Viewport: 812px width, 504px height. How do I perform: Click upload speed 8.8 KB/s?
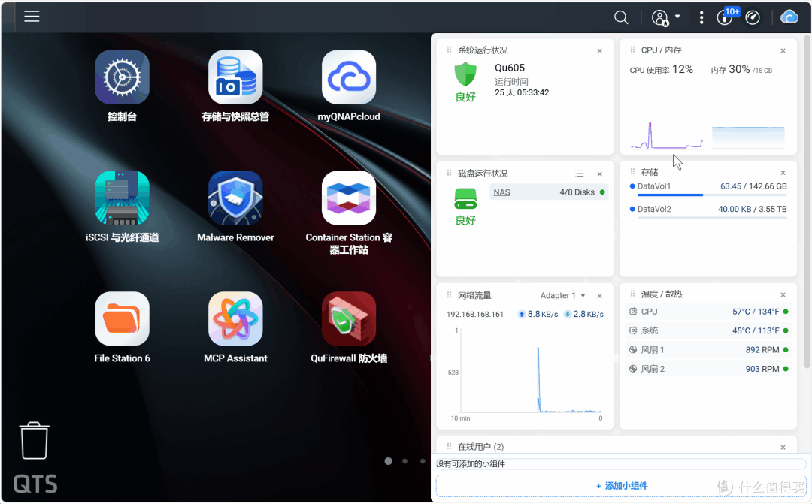[538, 314]
